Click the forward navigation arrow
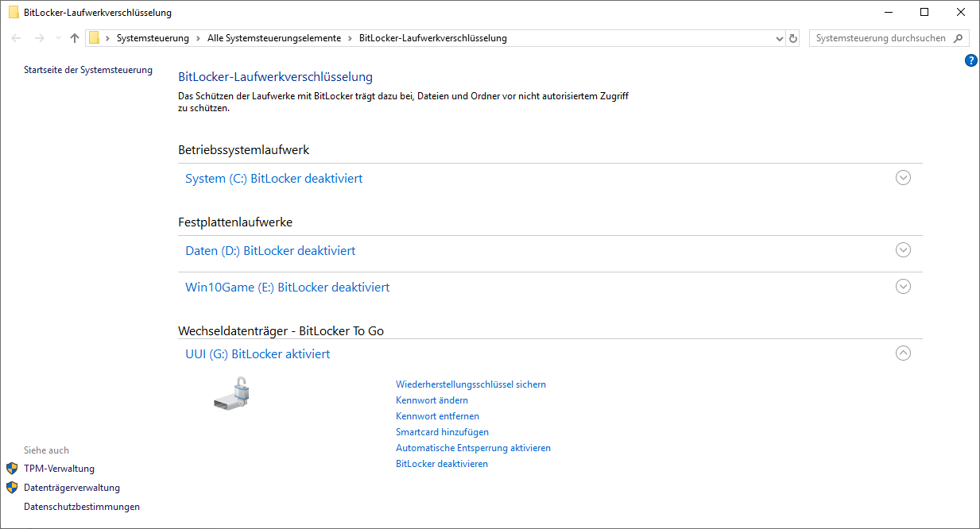The width and height of the screenshot is (980, 529). pyautogui.click(x=40, y=38)
